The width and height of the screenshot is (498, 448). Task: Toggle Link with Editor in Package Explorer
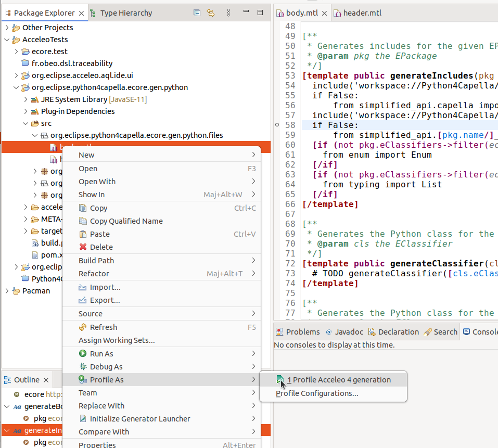[x=211, y=13]
